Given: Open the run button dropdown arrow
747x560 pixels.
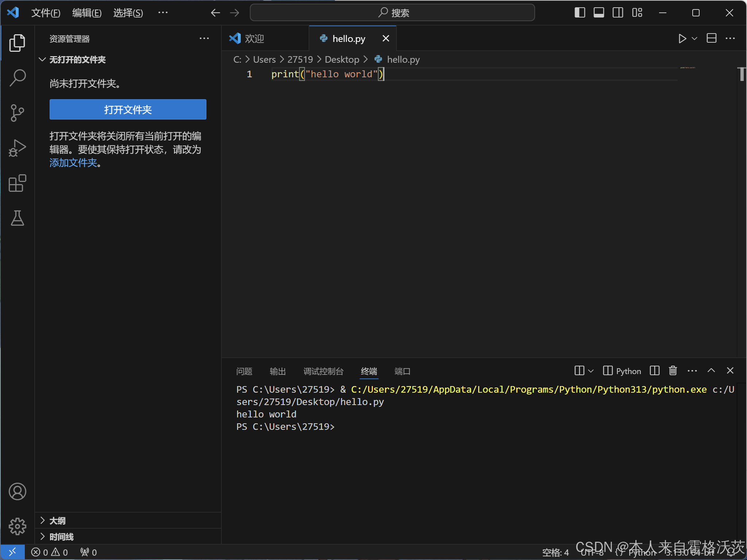Looking at the screenshot, I should 694,39.
